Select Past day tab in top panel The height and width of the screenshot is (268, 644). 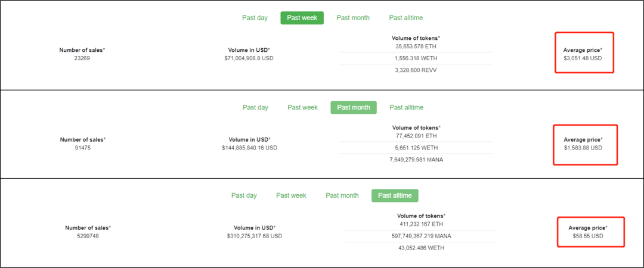point(255,18)
